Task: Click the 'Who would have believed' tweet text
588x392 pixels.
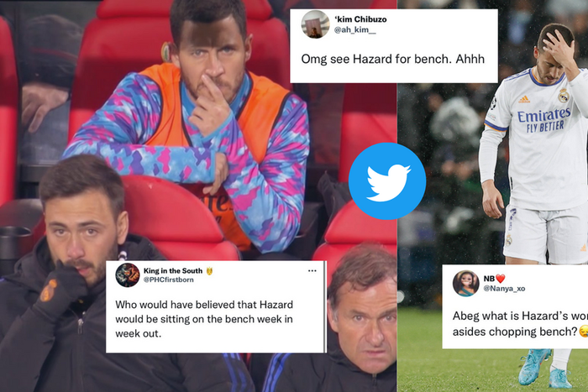Action: (x=204, y=319)
